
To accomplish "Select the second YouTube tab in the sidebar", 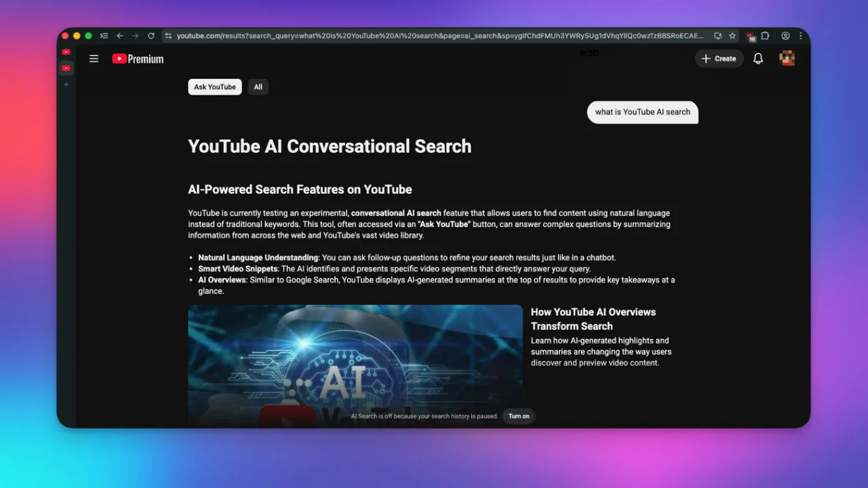I will tap(66, 68).
